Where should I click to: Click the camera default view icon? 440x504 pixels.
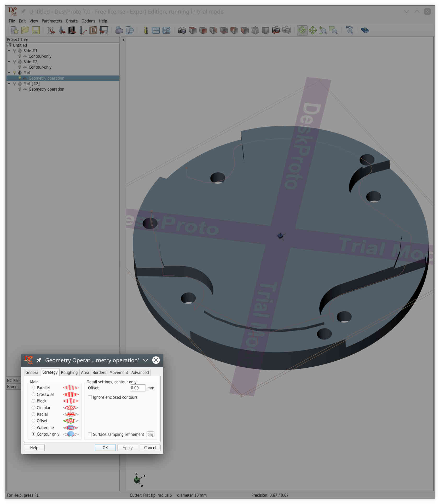pos(182,30)
